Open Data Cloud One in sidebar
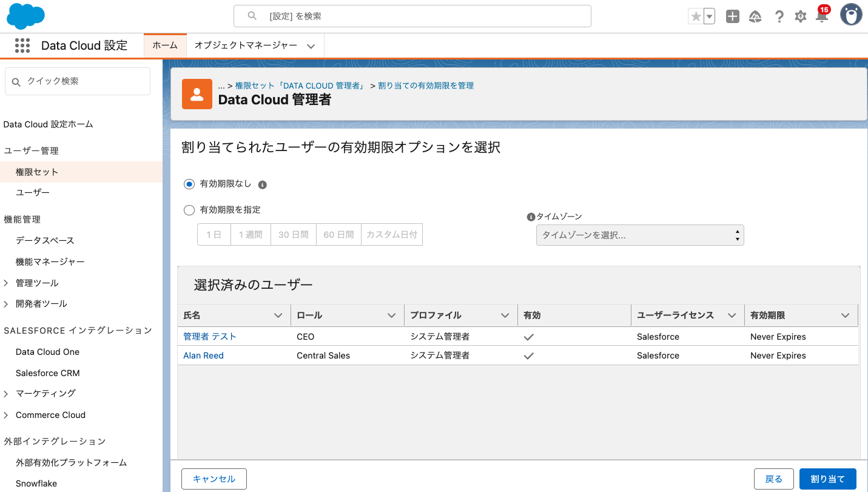The image size is (868, 492). [47, 352]
